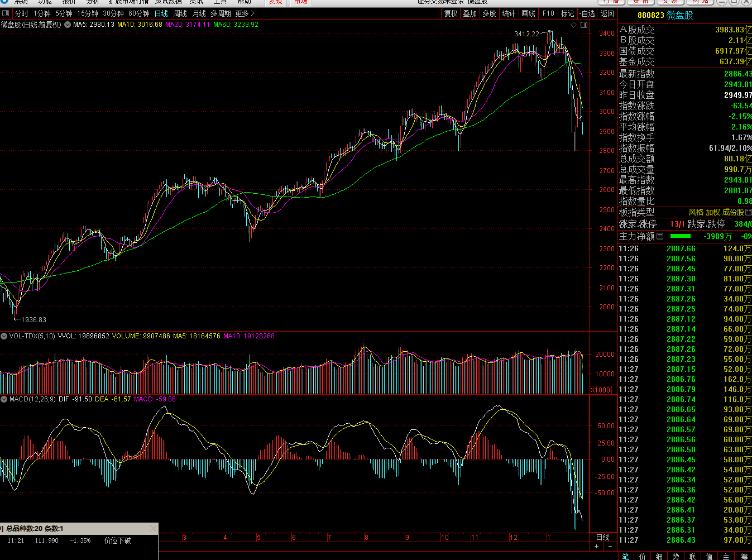Select the 1分钟 period
Image resolution: width=752 pixels, height=560 pixels.
coord(42,13)
